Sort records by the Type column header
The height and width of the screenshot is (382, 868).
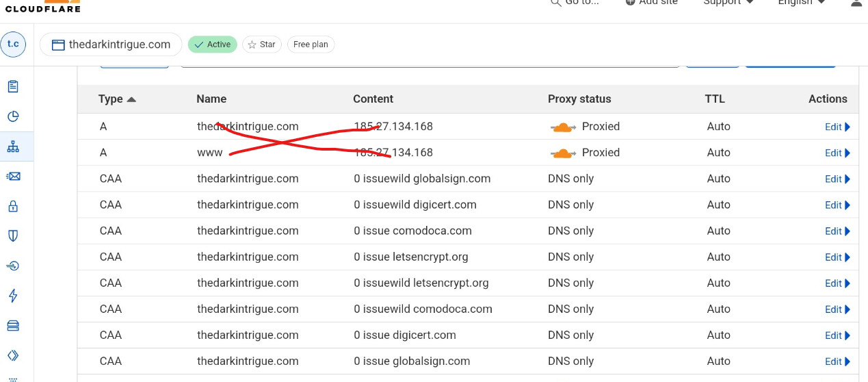(117, 99)
